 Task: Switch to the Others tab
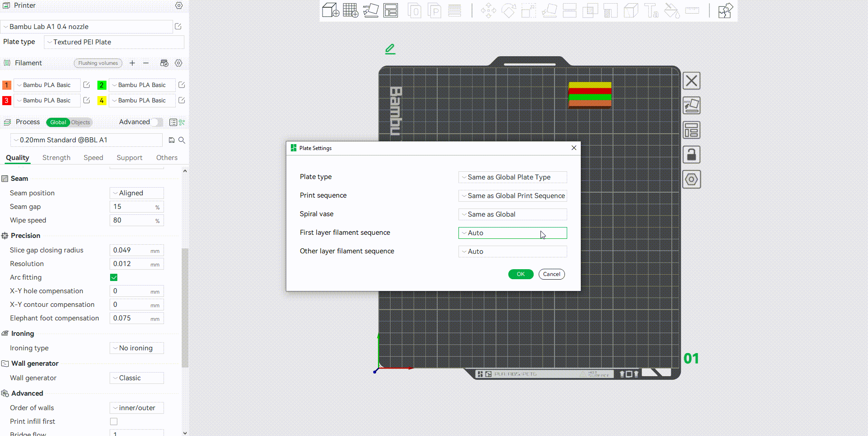coord(167,158)
